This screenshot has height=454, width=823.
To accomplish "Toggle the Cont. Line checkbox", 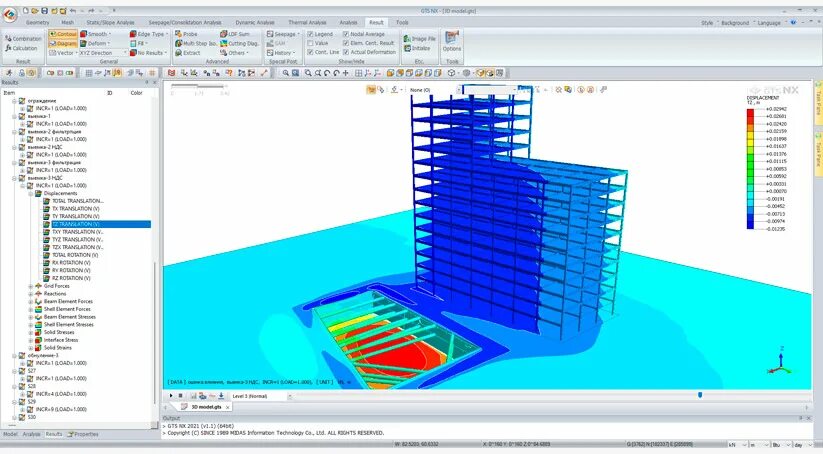I will pos(310,52).
